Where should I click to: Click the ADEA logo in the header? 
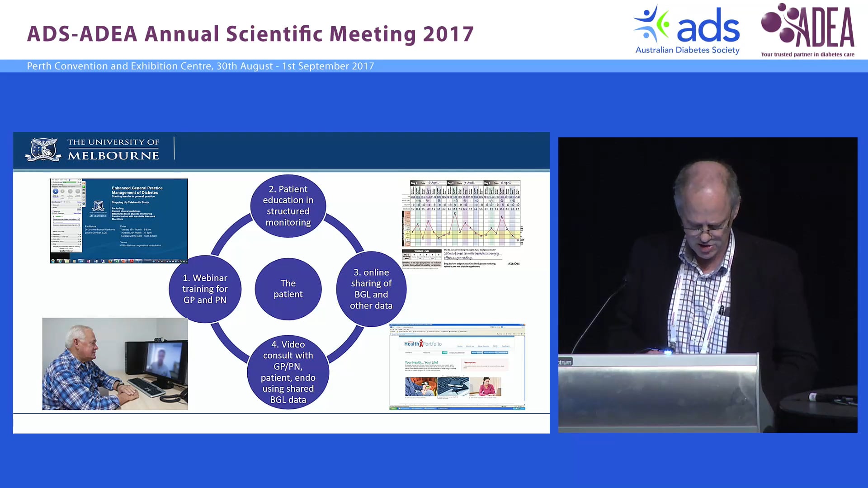809,27
